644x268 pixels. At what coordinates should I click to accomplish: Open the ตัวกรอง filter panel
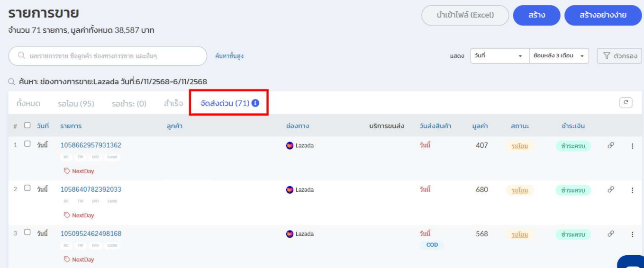click(x=619, y=56)
